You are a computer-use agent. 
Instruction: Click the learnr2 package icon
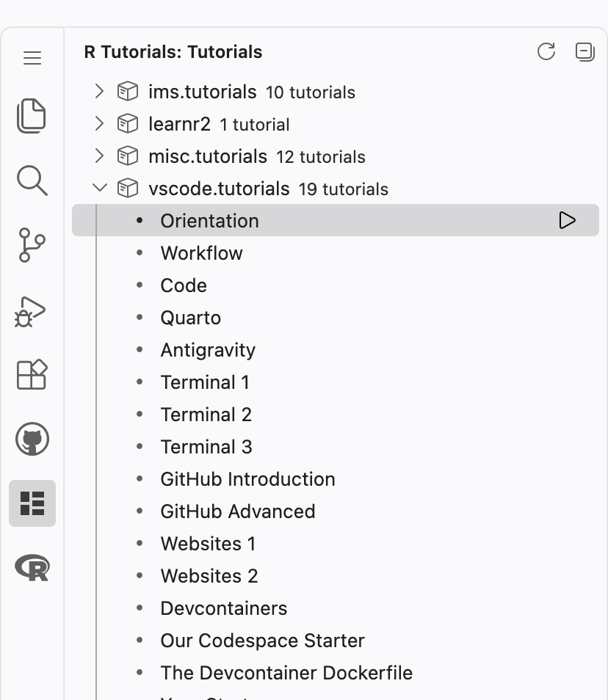point(128,124)
